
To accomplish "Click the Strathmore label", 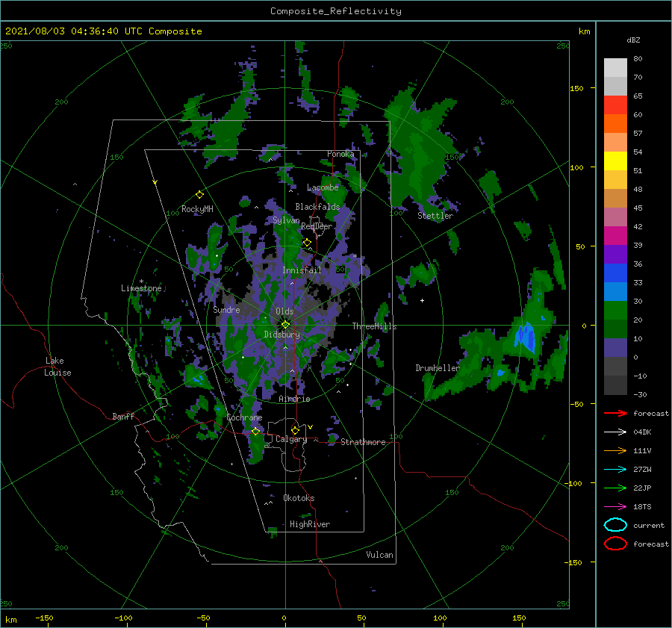I will (363, 442).
